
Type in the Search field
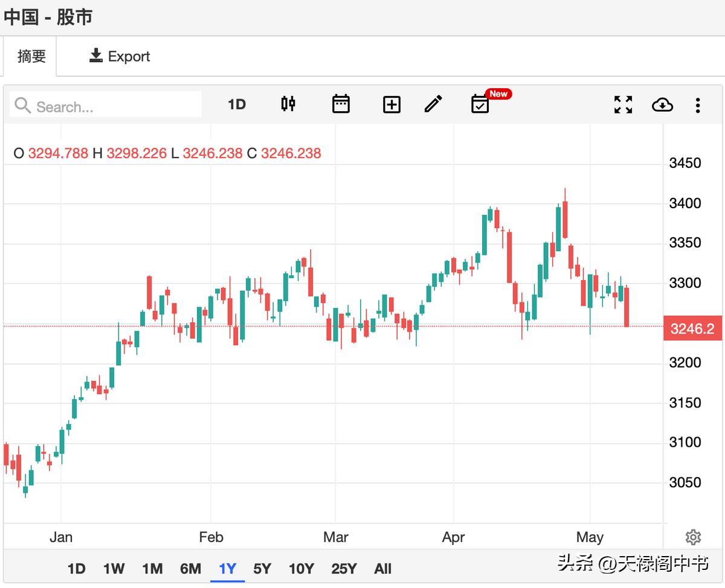pyautogui.click(x=115, y=107)
